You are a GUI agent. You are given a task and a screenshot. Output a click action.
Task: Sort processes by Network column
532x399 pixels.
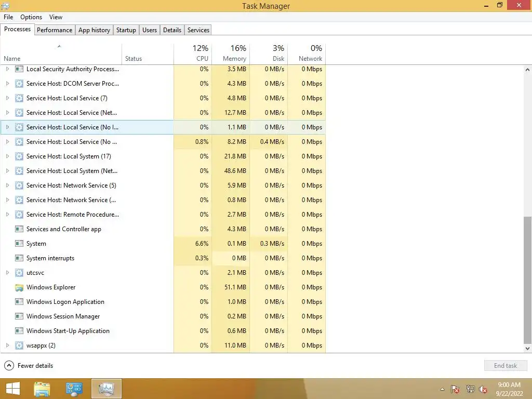(307, 54)
